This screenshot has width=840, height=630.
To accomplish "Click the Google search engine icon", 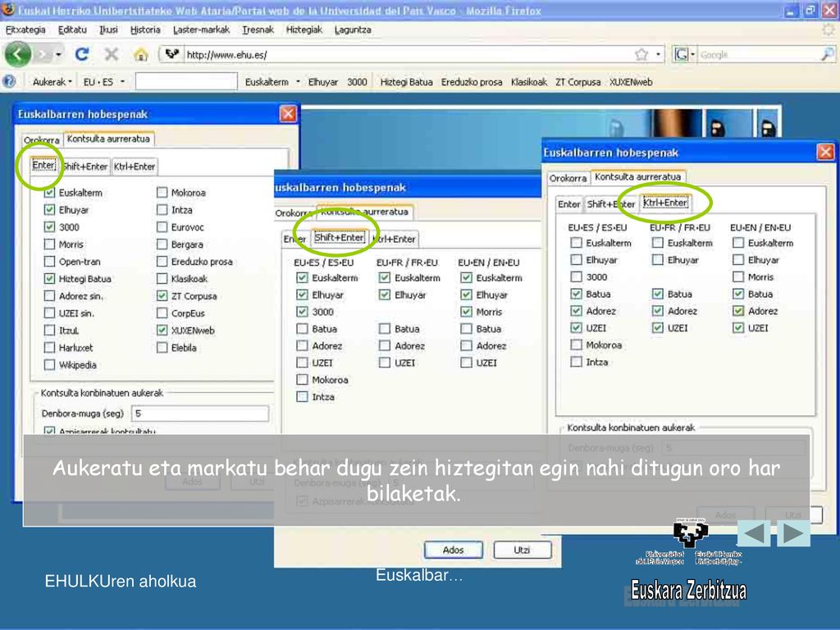I will pyautogui.click(x=681, y=54).
